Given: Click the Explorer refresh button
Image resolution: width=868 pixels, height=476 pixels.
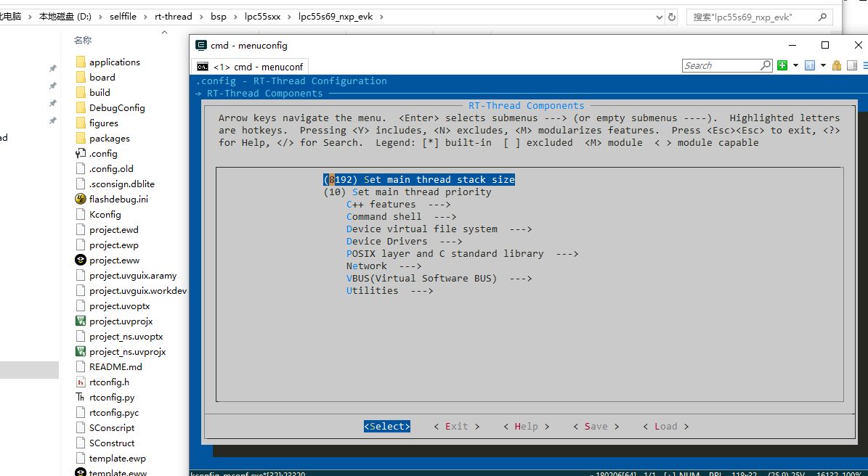Looking at the screenshot, I should click(x=671, y=17).
